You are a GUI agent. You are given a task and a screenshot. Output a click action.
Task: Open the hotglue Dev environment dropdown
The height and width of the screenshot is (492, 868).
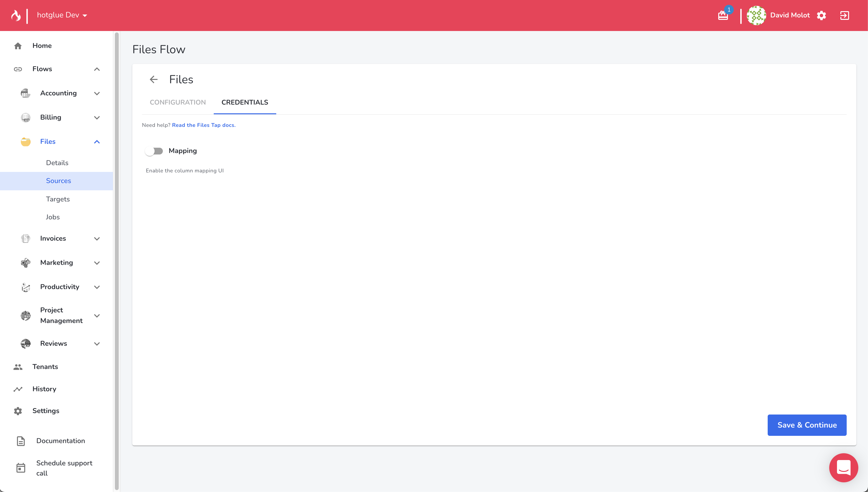62,15
